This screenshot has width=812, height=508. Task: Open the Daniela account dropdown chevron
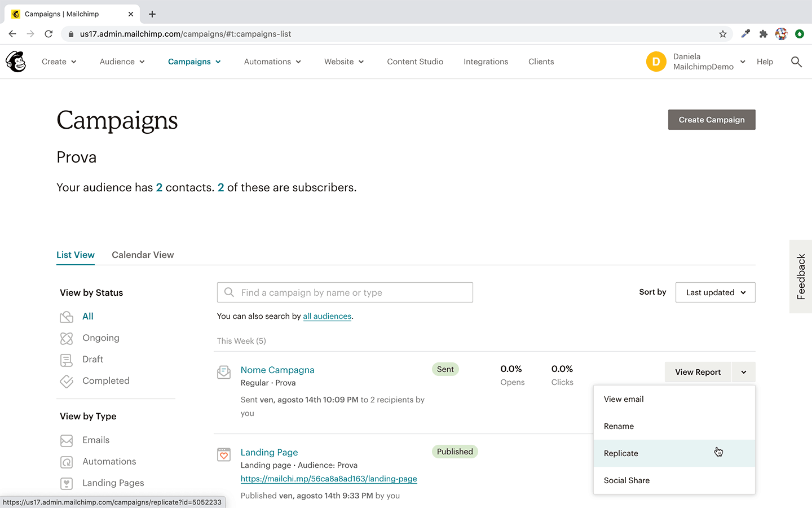pos(743,62)
